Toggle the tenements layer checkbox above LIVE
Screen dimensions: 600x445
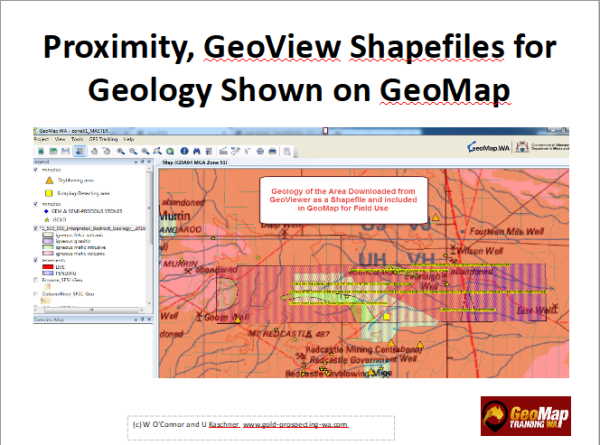36,260
